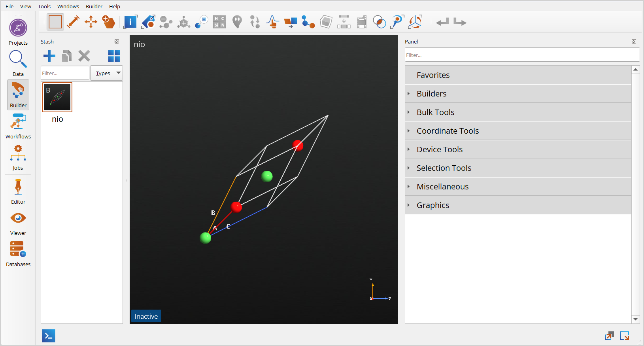This screenshot has width=644, height=346.
Task: Add new item to Stash
Action: [49, 56]
